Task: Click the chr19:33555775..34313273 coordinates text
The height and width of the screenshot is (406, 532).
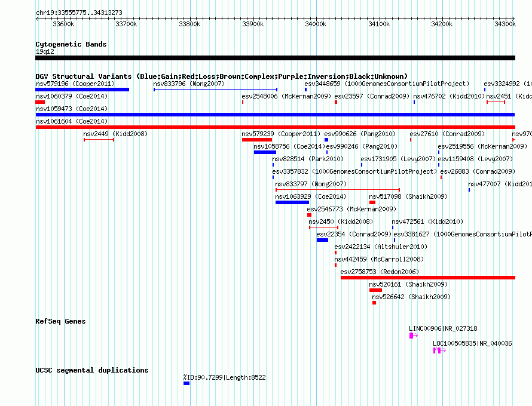Action: [x=79, y=13]
